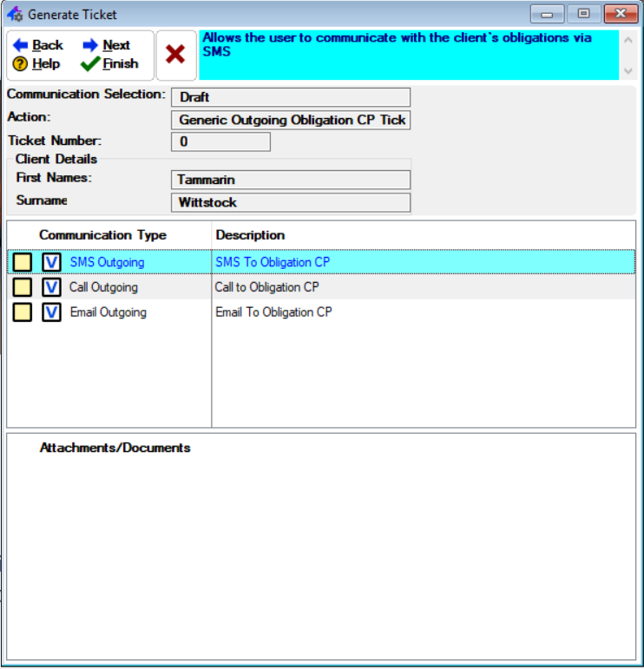Click the Description column header
644x669 pixels.
point(250,235)
